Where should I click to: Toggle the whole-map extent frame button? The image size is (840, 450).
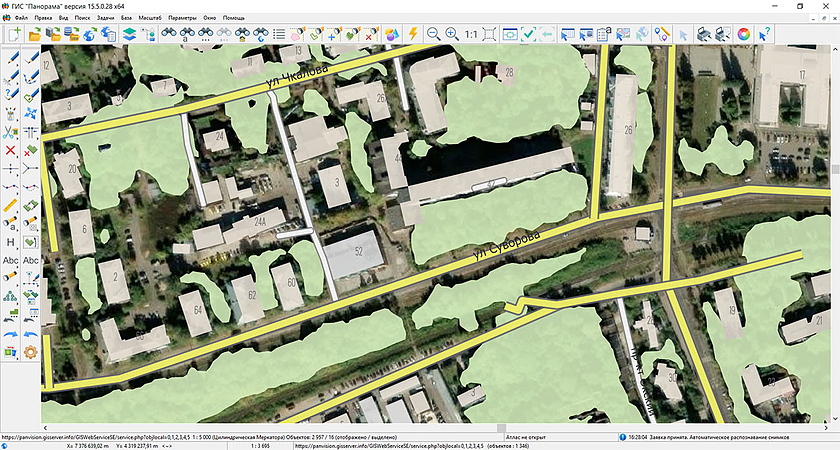pyautogui.click(x=489, y=33)
